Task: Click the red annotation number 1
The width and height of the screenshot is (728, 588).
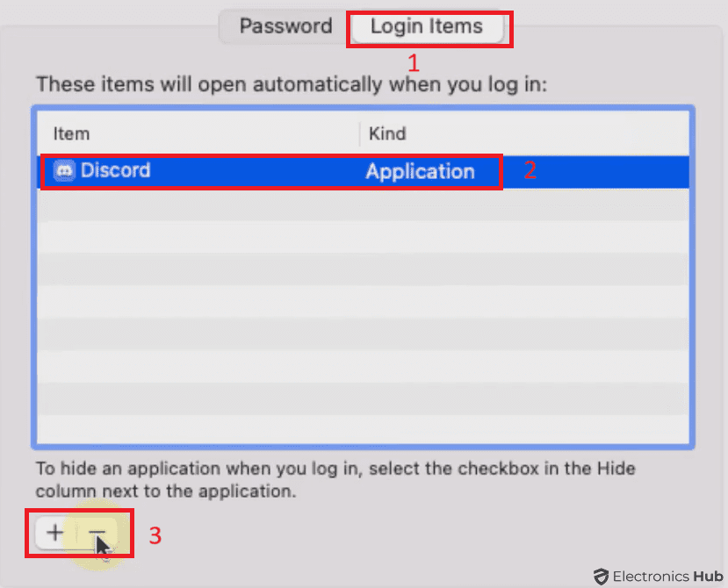Action: coord(414,63)
